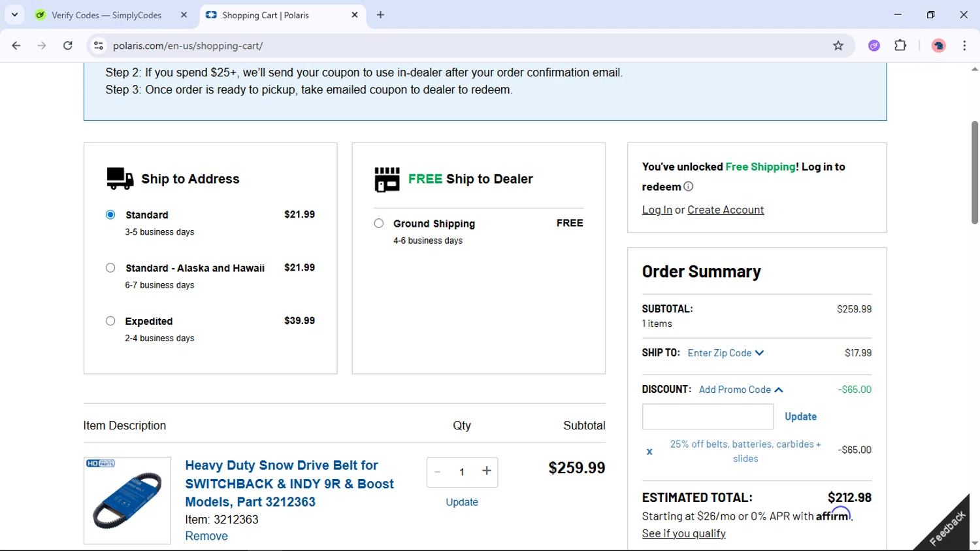This screenshot has width=980, height=551.
Task: Click the quantity value field
Action: coord(462,472)
